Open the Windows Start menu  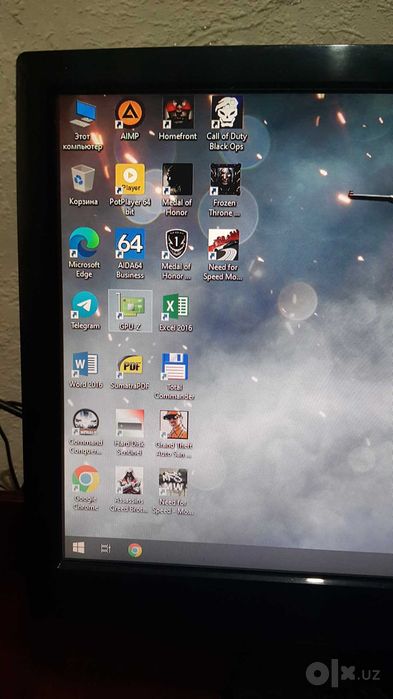pyautogui.click(x=79, y=547)
